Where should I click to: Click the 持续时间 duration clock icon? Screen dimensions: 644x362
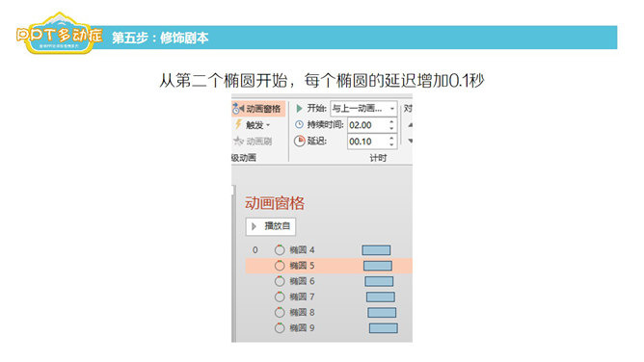click(x=300, y=124)
